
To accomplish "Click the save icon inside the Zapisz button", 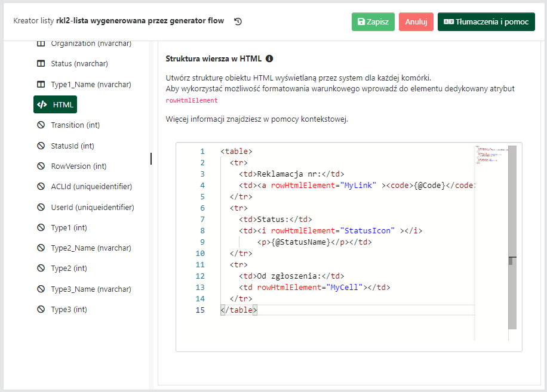I will pos(362,21).
